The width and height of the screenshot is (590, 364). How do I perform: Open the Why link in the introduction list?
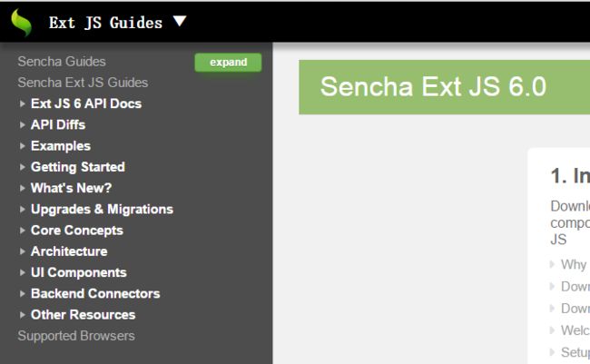[x=574, y=265]
